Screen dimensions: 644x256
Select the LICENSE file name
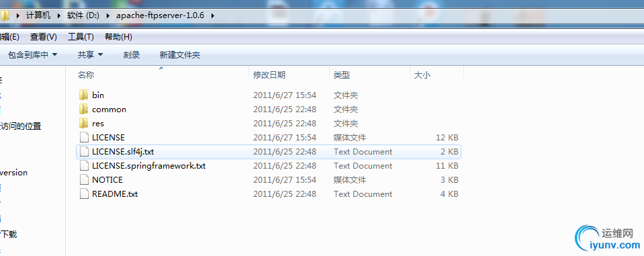pyautogui.click(x=108, y=138)
